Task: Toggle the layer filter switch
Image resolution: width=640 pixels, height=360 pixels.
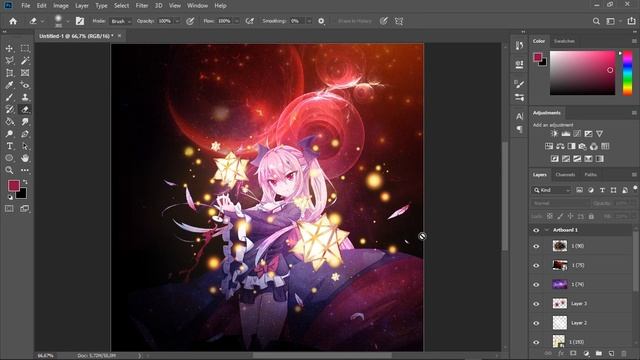Action: [635, 188]
